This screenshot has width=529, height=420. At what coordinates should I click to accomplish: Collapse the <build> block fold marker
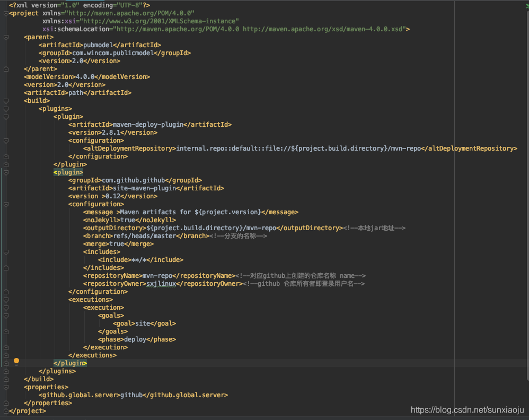point(6,101)
